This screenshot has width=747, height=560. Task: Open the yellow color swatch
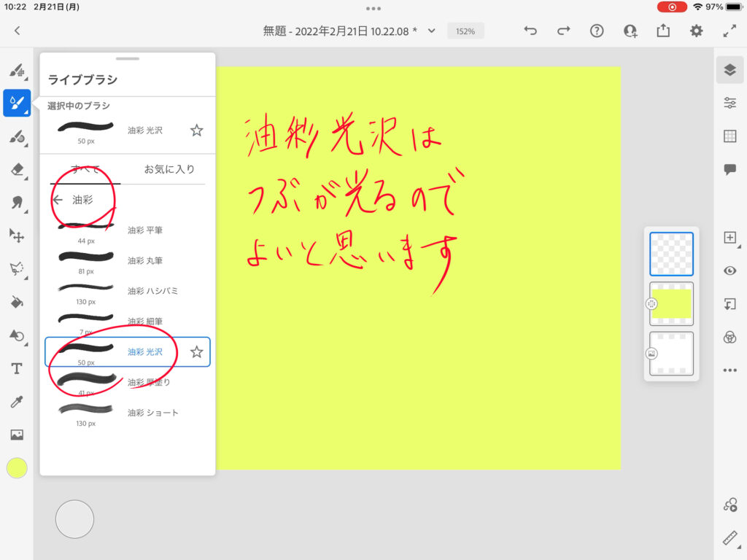(17, 468)
